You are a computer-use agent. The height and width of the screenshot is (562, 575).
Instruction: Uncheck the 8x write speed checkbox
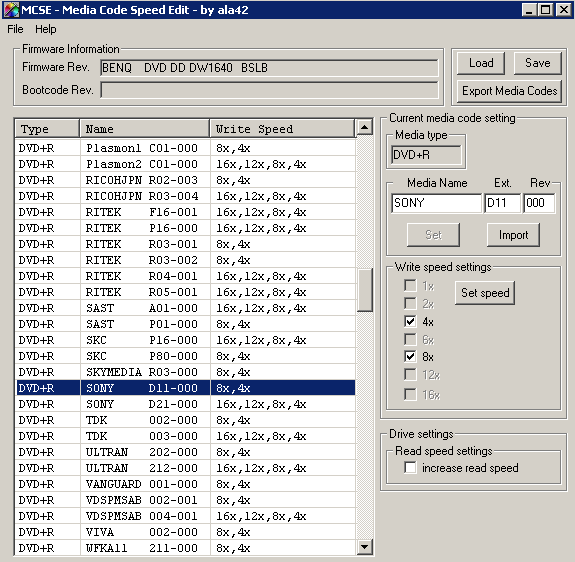pyautogui.click(x=410, y=356)
